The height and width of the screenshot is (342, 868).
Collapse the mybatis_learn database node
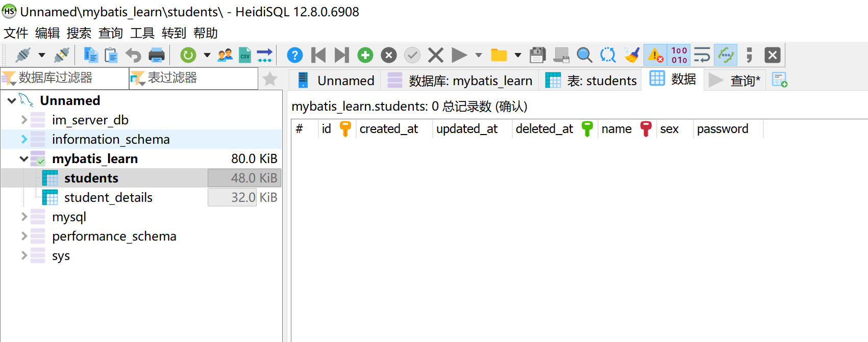pyautogui.click(x=24, y=159)
